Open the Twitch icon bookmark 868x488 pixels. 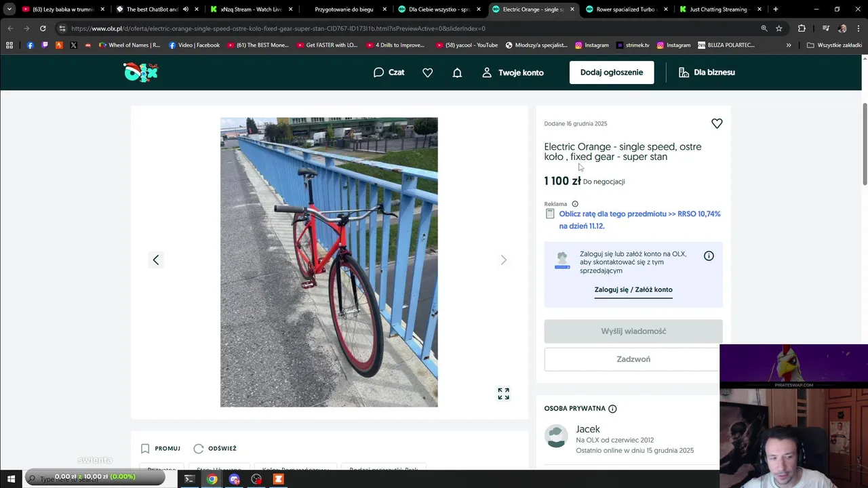45,45
